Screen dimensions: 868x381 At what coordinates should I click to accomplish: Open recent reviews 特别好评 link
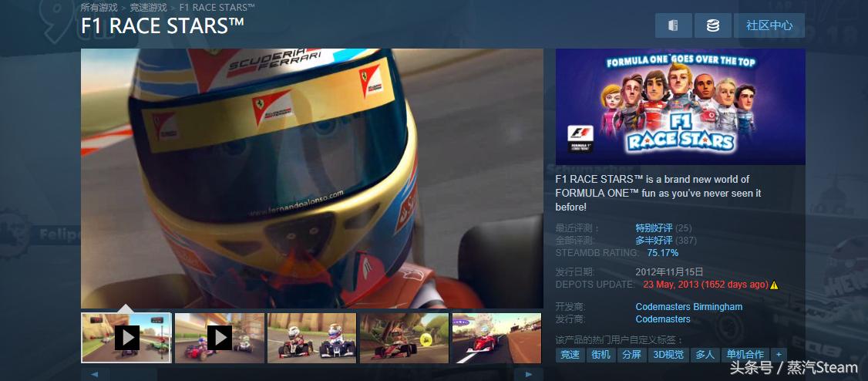[654, 228]
